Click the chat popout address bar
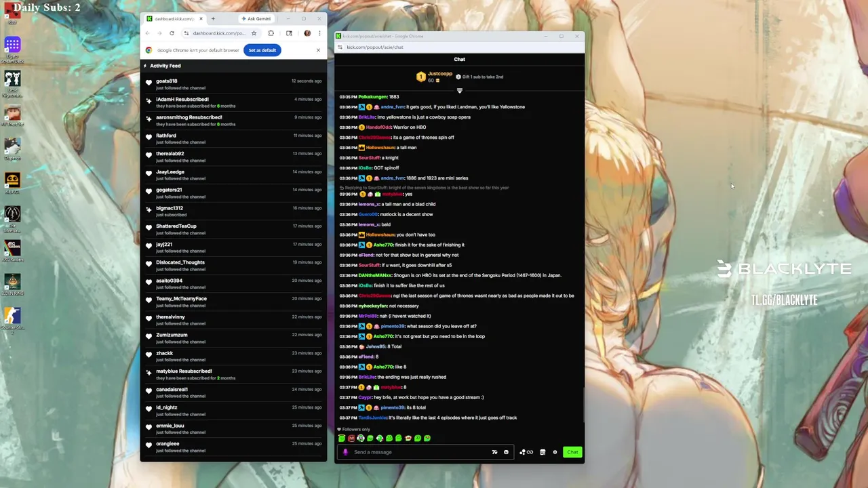This screenshot has width=868, height=488. pyautogui.click(x=459, y=47)
